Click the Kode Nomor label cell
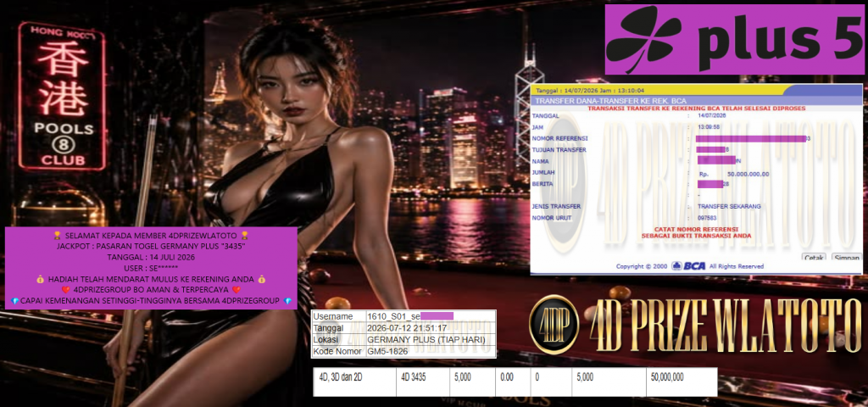 [338, 352]
